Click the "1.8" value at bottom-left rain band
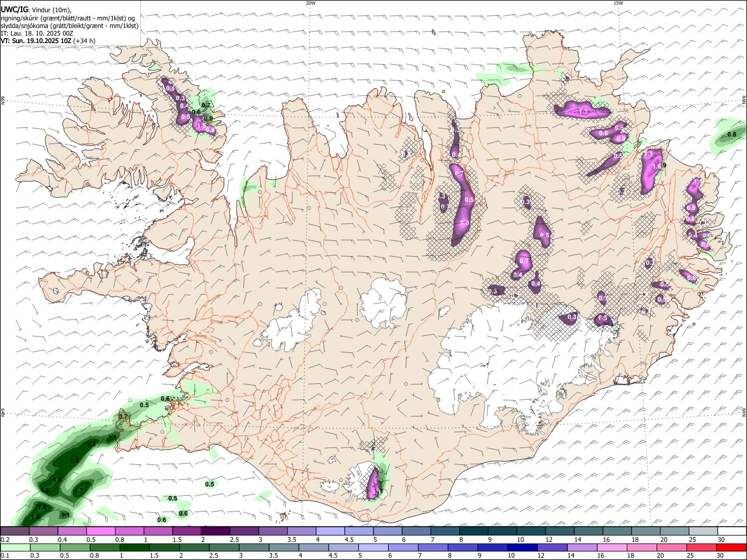747x560 pixels. coord(34,517)
